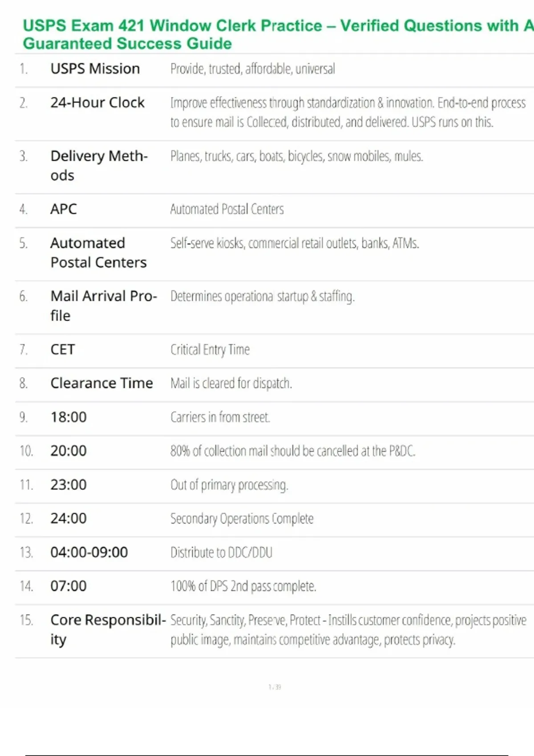Click the "Delivery Methods" term
The image size is (534, 756).
pos(99,165)
